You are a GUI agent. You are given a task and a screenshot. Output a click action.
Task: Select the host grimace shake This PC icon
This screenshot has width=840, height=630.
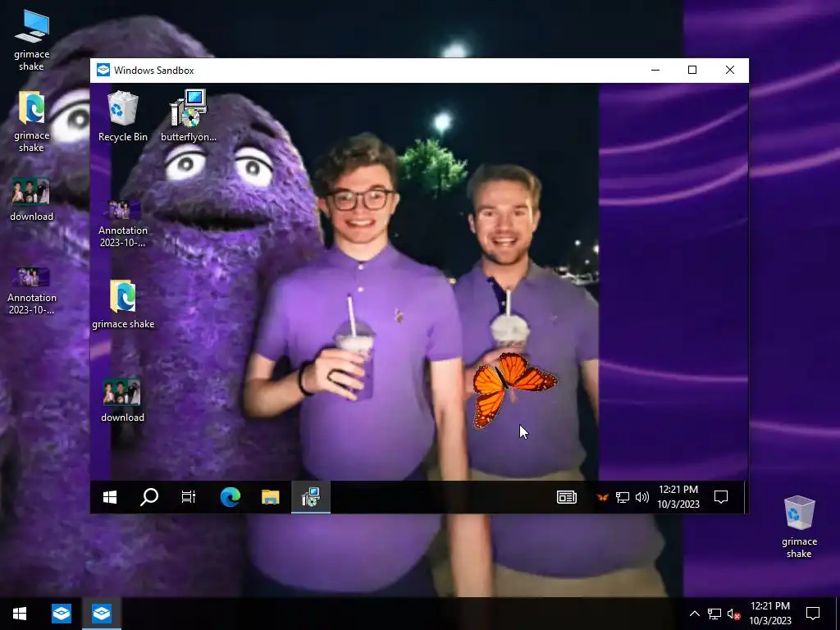pyautogui.click(x=32, y=41)
